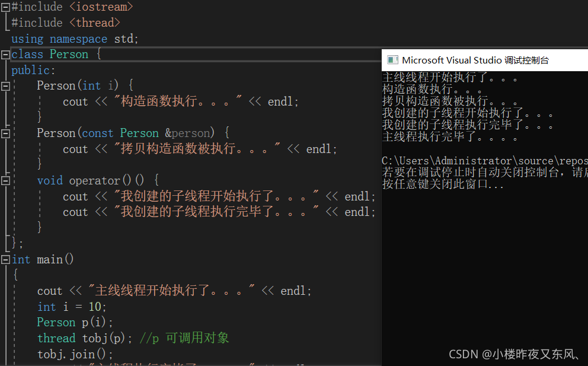The width and height of the screenshot is (588, 366).
Task: Collapse the copy constructor fold region
Action: [x=4, y=133]
